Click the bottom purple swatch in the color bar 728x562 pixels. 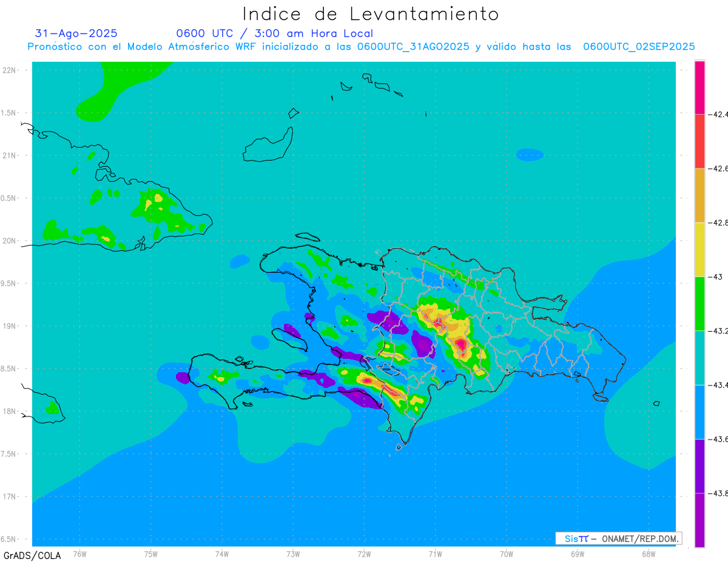click(x=699, y=520)
